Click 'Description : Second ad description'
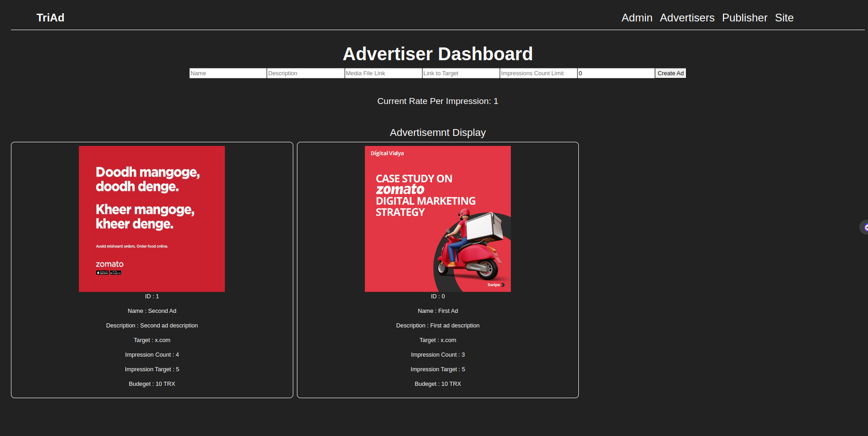Viewport: 868px width, 436px height. tap(152, 326)
